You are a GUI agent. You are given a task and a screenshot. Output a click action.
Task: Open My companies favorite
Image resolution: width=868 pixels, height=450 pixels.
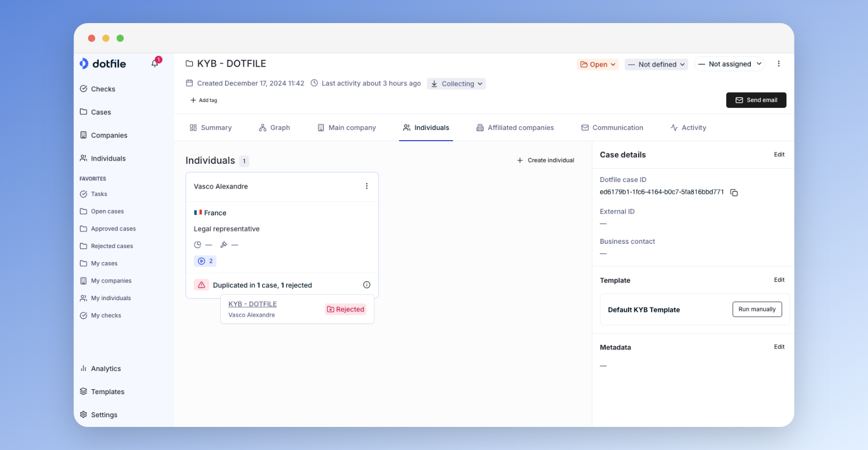pyautogui.click(x=105, y=281)
